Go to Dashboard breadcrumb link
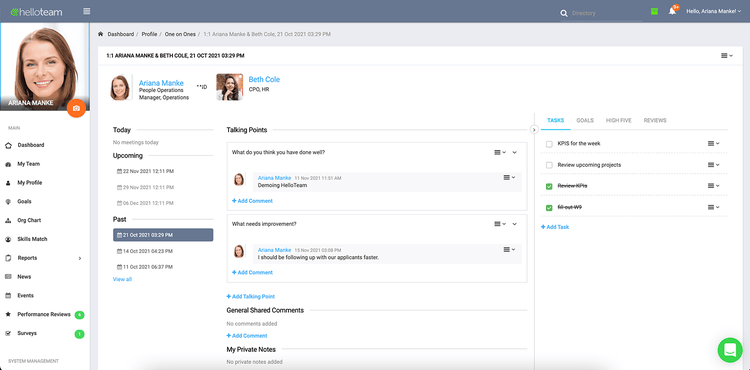This screenshot has height=370, width=750. point(121,34)
